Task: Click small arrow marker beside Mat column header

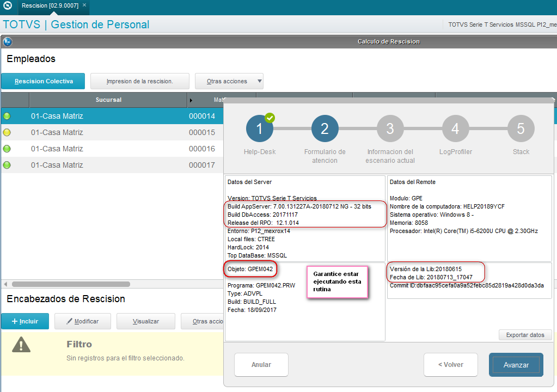Action: click(x=191, y=101)
